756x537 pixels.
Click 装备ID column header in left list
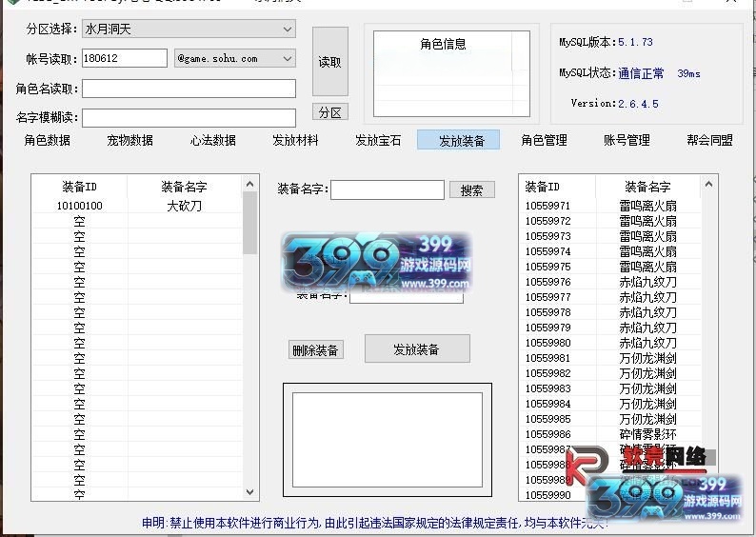coord(80,187)
